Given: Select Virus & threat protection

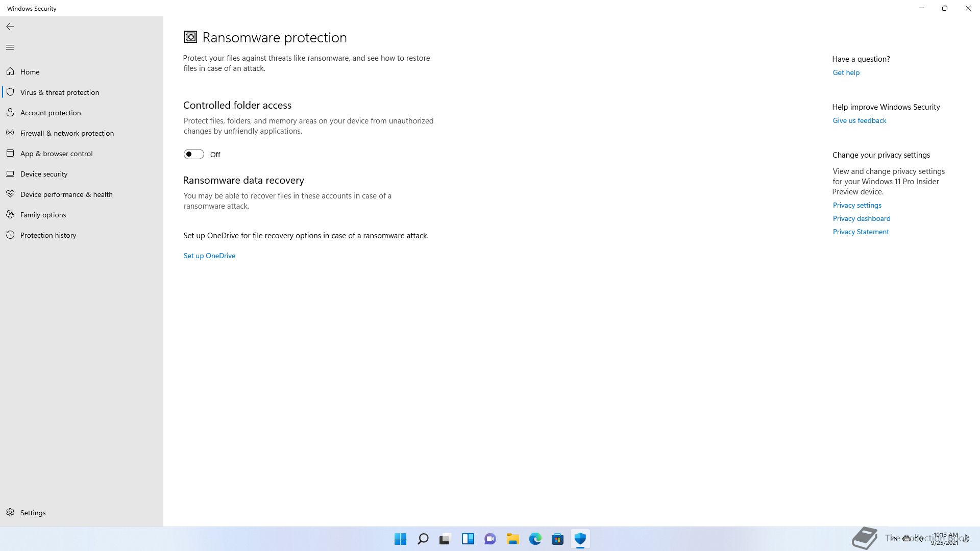Looking at the screenshot, I should [82, 92].
